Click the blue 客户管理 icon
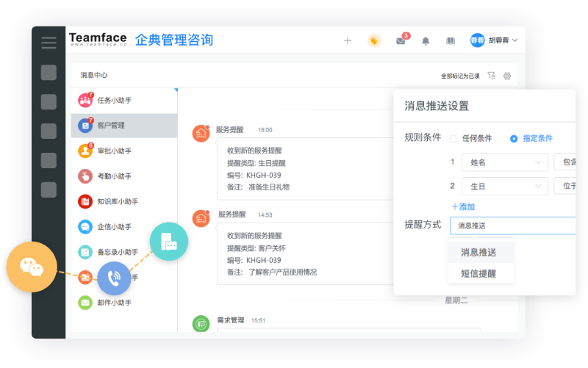 tap(85, 126)
